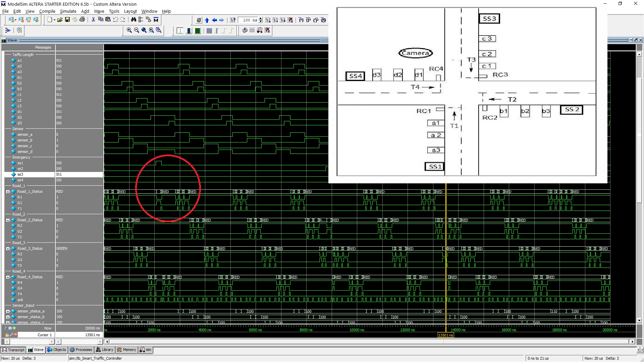644x362 pixels.
Task: Increase run length using stepper up arrow
Action: (x=261, y=19)
